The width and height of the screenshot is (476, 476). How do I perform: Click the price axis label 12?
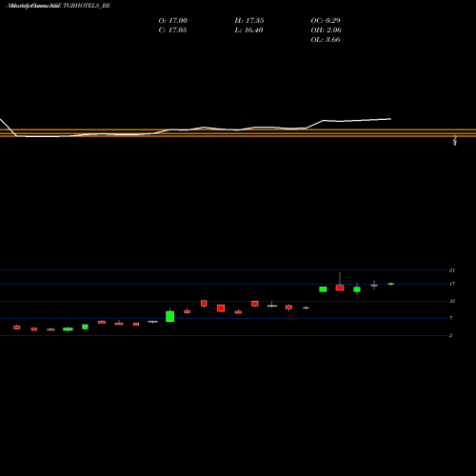[452, 301]
